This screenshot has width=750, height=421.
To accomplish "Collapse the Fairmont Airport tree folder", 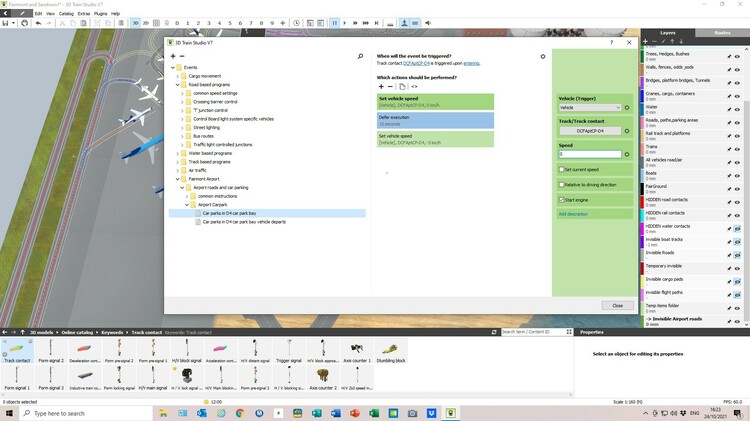I will click(177, 178).
